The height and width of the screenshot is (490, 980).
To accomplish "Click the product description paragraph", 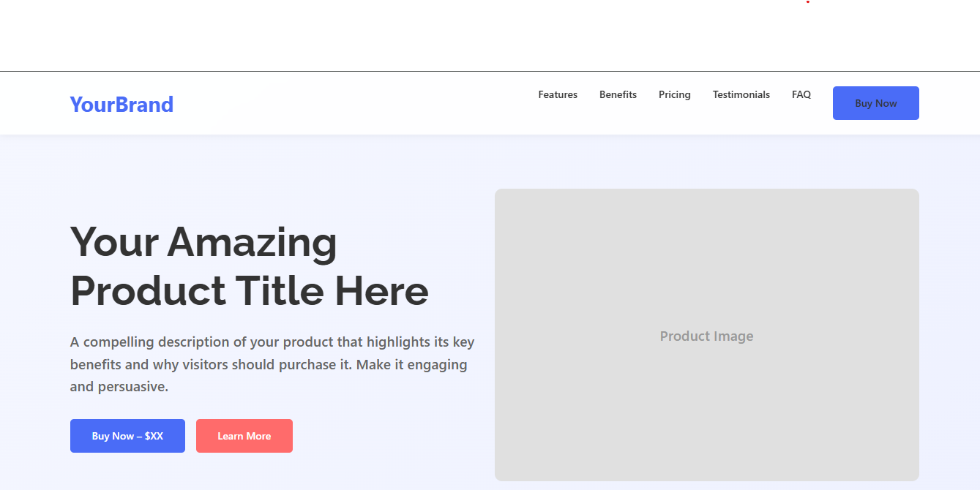I will coord(271,363).
